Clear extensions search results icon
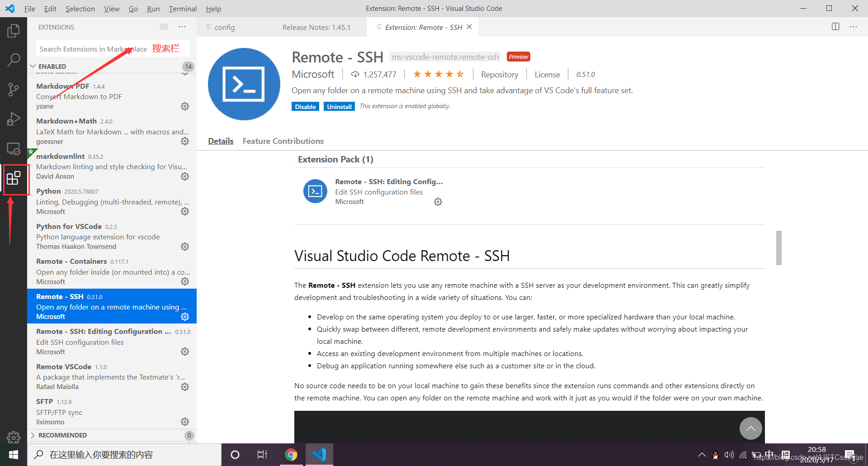The height and width of the screenshot is (466, 868). coord(164,27)
